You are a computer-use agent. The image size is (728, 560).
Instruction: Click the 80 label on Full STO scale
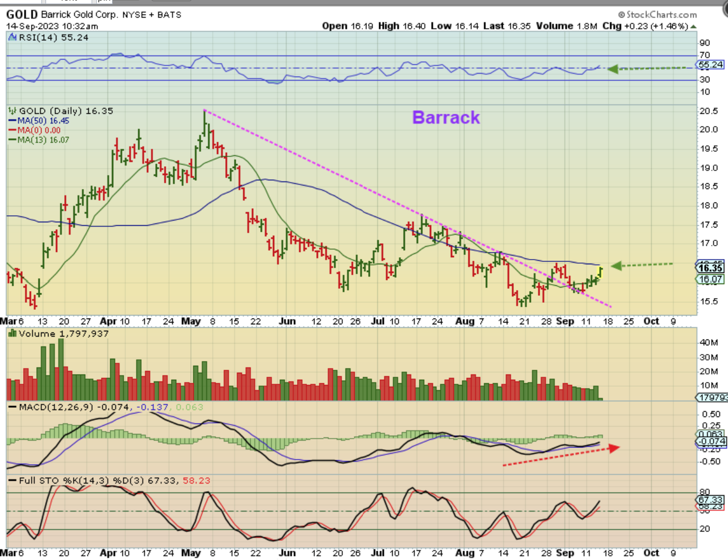(x=705, y=492)
